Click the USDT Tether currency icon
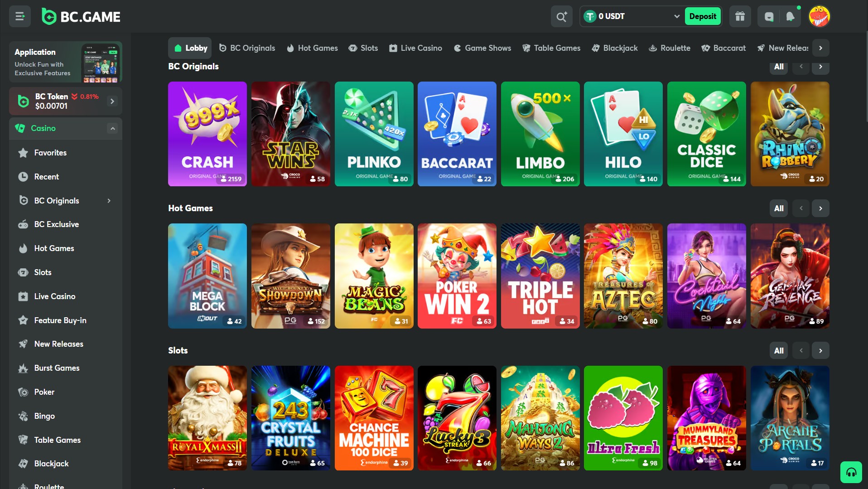The height and width of the screenshot is (489, 868). [x=590, y=16]
